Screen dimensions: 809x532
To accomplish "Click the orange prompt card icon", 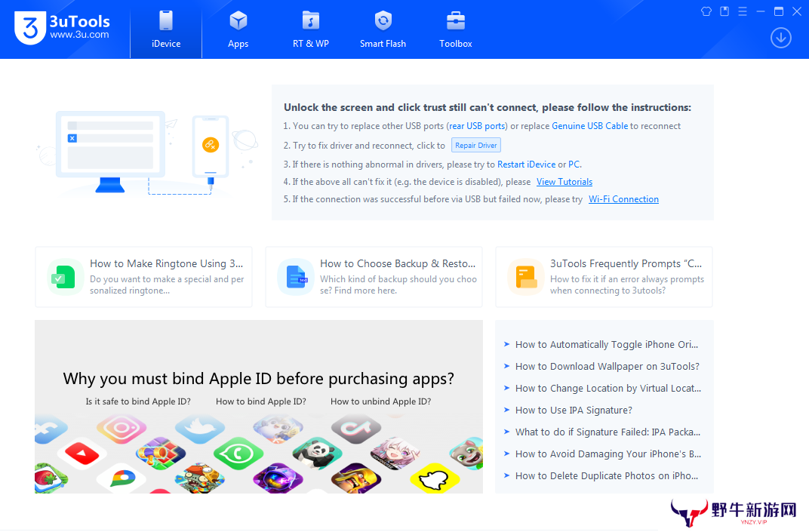I will coord(526,277).
